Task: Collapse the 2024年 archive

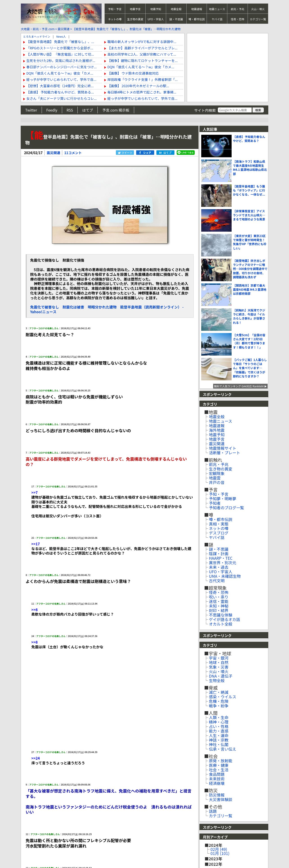Action: (213, 845)
